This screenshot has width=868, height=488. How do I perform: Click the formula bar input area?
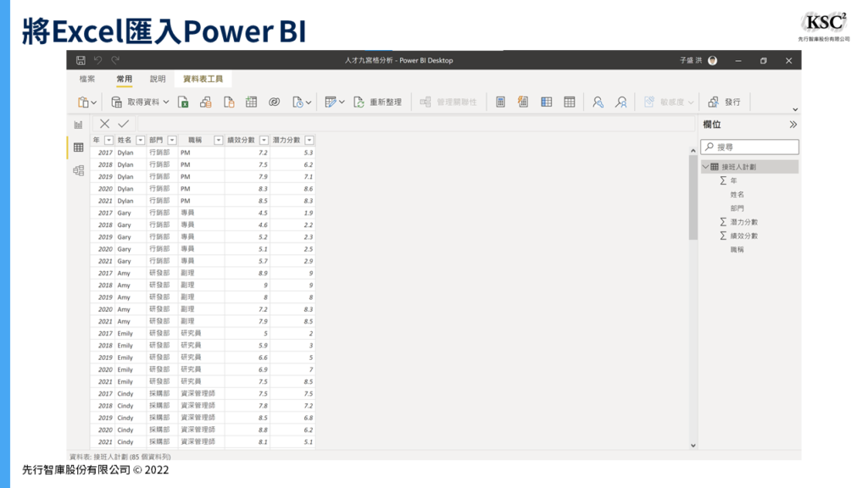click(x=415, y=124)
